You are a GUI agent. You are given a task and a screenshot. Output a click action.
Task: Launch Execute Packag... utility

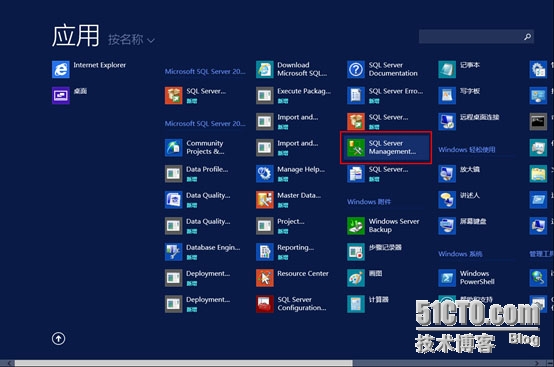coord(294,95)
